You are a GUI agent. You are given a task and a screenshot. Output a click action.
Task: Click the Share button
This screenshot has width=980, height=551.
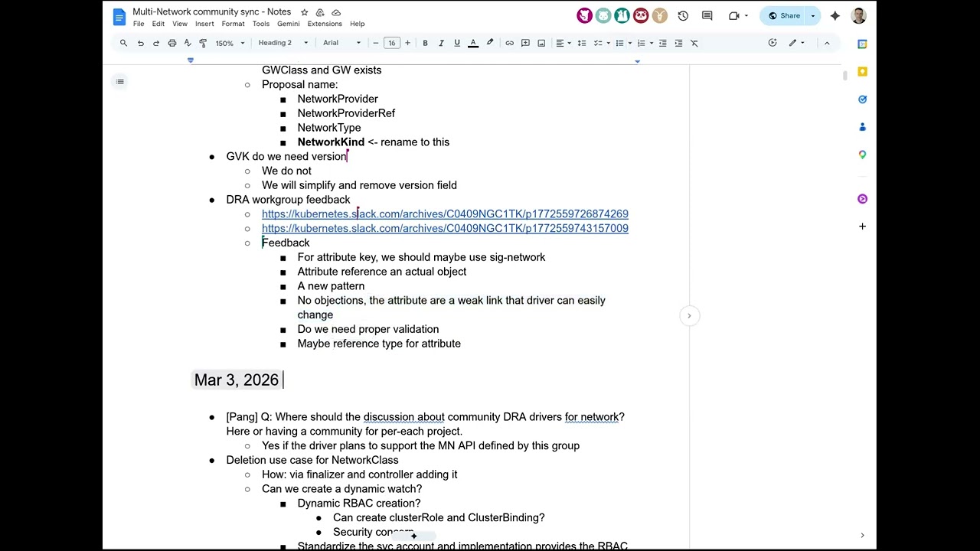(x=784, y=15)
